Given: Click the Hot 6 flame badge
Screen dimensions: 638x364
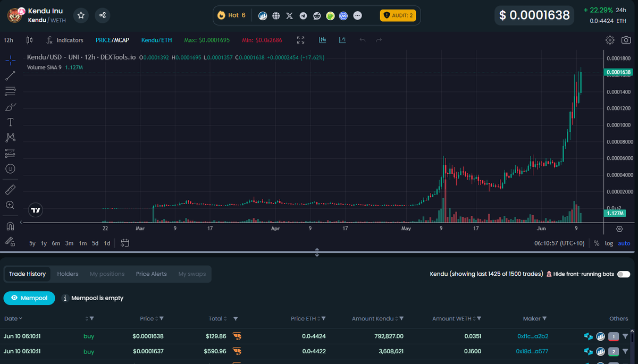Looking at the screenshot, I should (231, 15).
